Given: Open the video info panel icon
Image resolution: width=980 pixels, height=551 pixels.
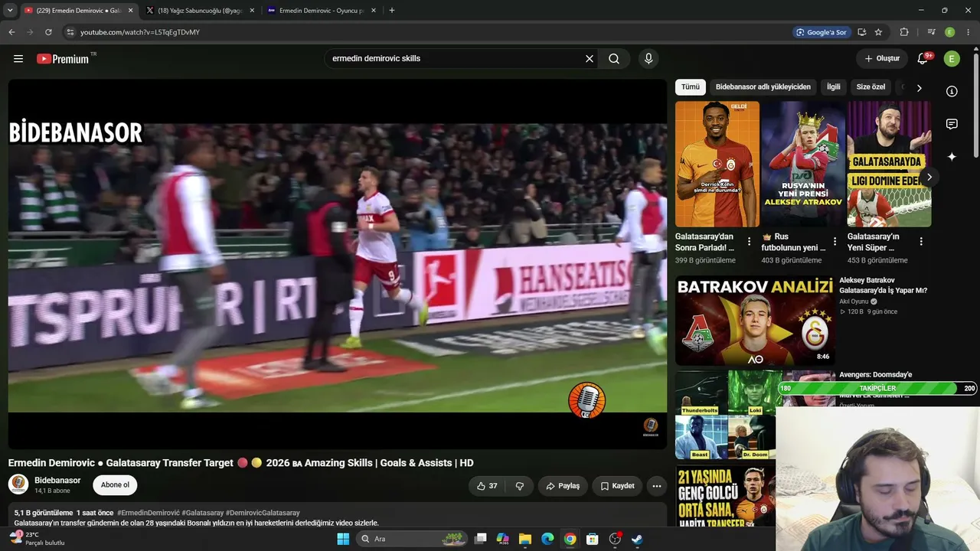Looking at the screenshot, I should tap(952, 92).
